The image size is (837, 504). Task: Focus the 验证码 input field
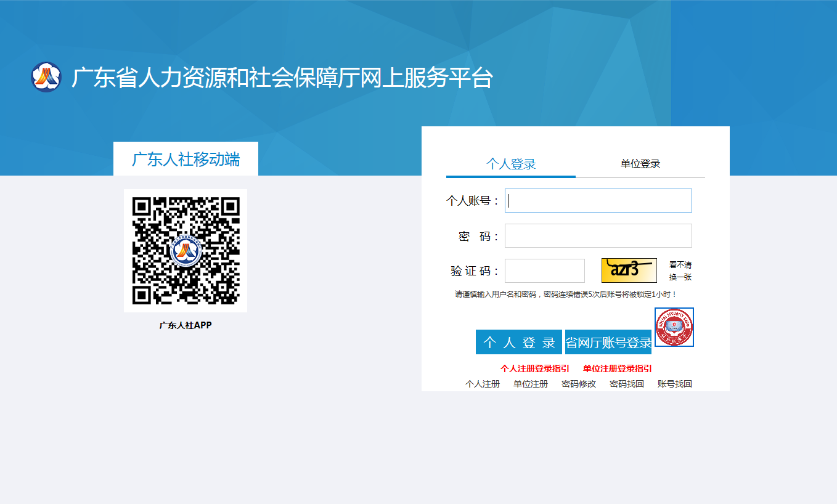click(545, 271)
